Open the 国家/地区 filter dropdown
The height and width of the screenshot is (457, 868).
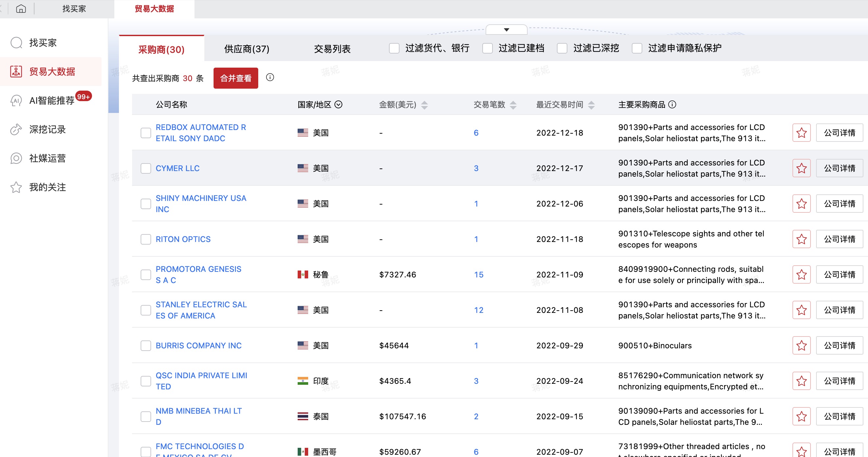pyautogui.click(x=338, y=105)
